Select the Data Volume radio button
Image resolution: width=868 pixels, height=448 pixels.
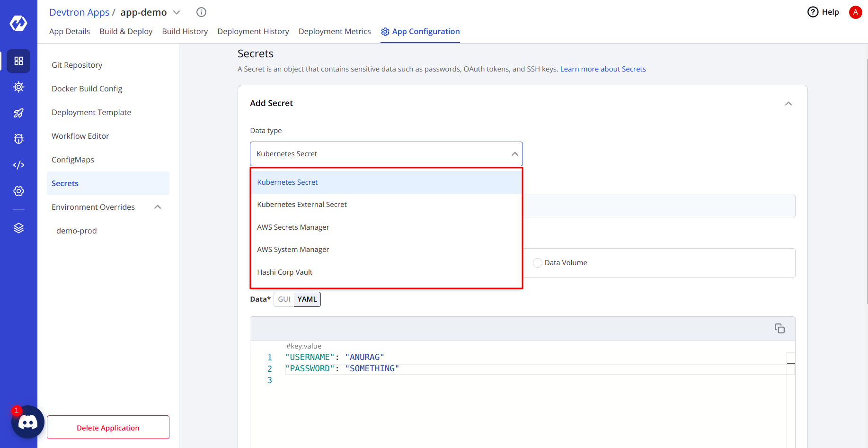[x=538, y=263]
